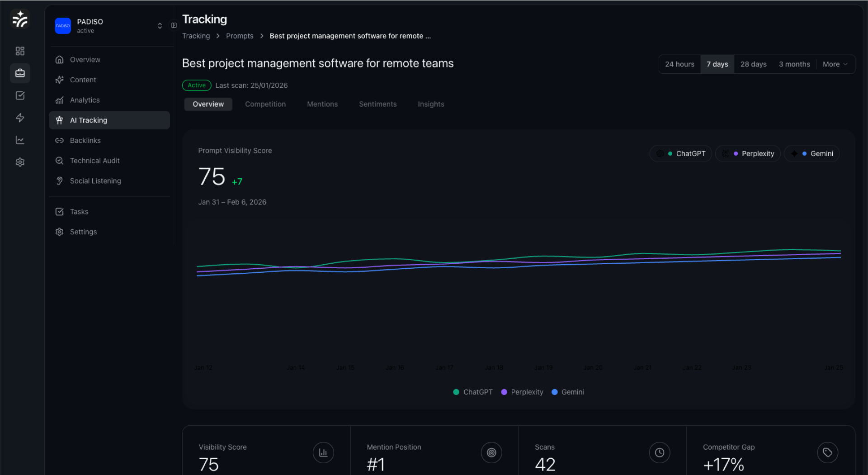
Task: Open the line-chart analytics icon in sidebar
Action: pyautogui.click(x=20, y=140)
